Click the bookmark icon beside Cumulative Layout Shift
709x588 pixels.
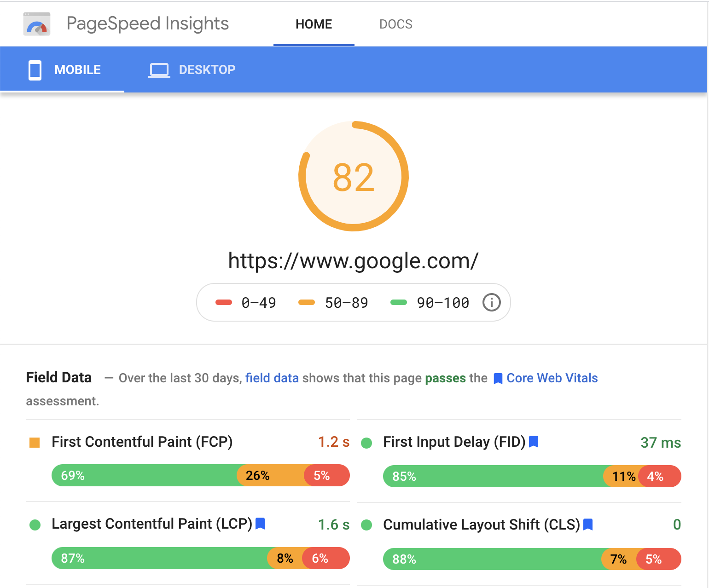pyautogui.click(x=588, y=524)
